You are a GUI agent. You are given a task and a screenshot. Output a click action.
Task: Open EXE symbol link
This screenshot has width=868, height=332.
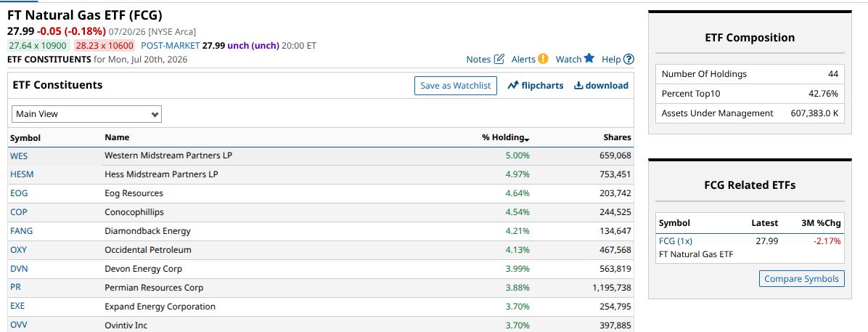pos(17,306)
